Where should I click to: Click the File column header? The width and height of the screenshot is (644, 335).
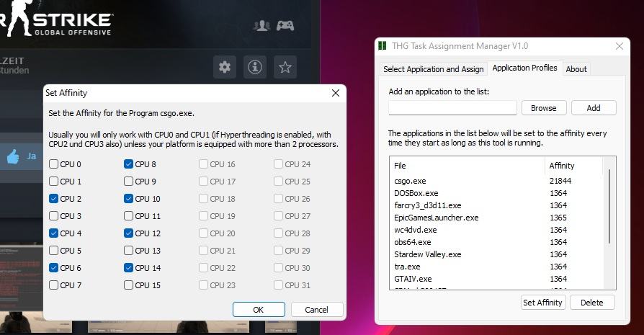click(x=468, y=166)
